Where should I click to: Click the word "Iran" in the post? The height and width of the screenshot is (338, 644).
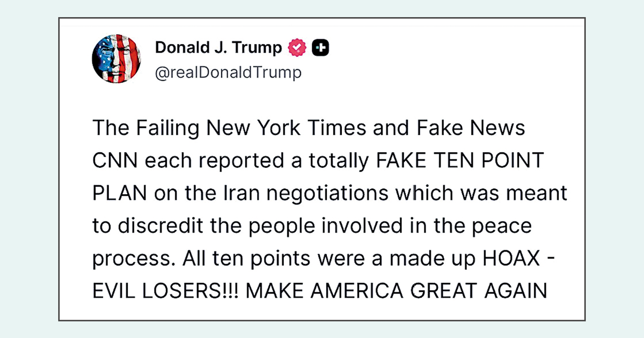pos(233,194)
